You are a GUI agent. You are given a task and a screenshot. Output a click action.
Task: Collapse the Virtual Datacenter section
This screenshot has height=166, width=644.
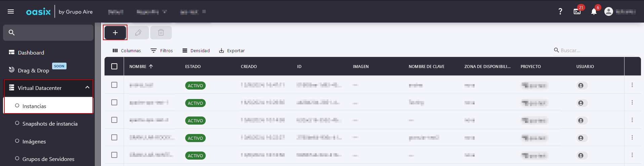tap(87, 88)
